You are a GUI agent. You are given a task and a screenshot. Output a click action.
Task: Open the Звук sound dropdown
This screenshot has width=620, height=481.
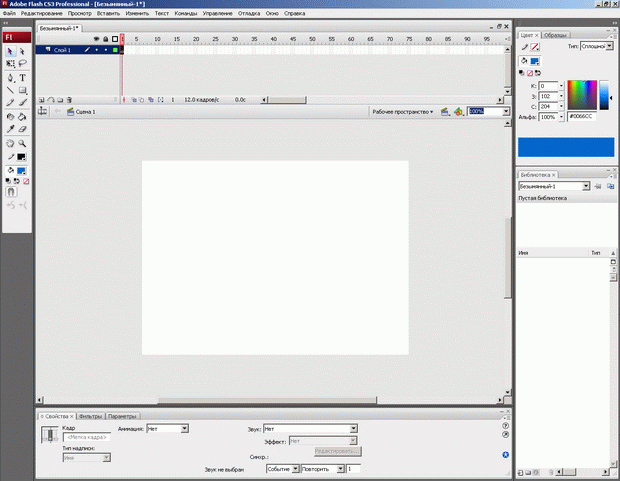pyautogui.click(x=310, y=428)
